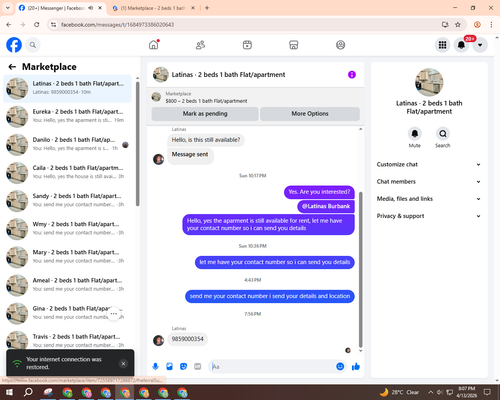Image resolution: width=500 pixels, height=400 pixels.
Task: Click the conversation list scrollbar
Action: point(137,144)
